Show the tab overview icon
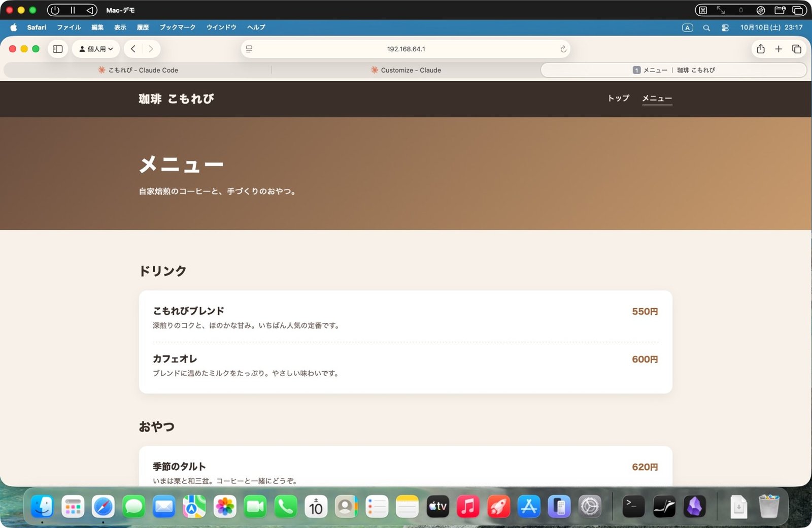This screenshot has width=812, height=528. tap(797, 49)
